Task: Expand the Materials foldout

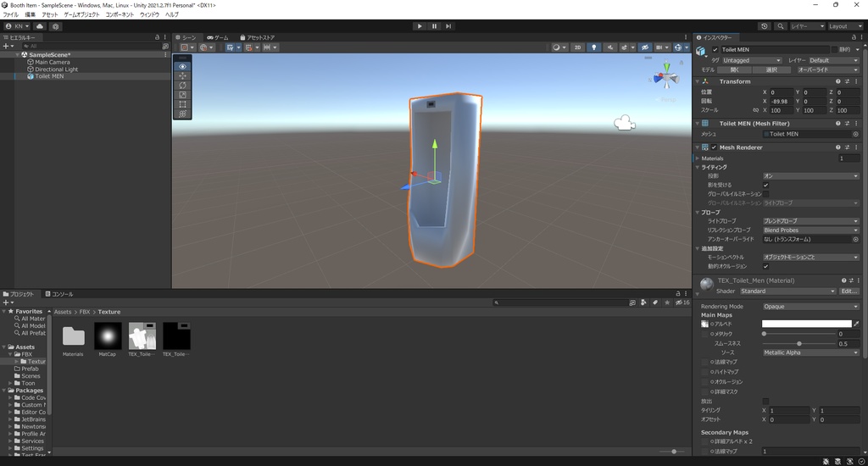Action: point(698,158)
